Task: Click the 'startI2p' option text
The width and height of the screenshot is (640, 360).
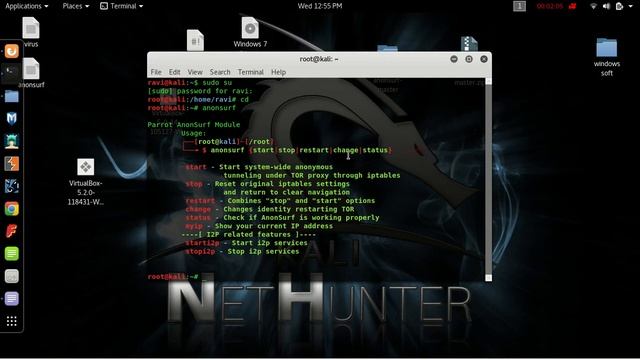Action: (202, 243)
